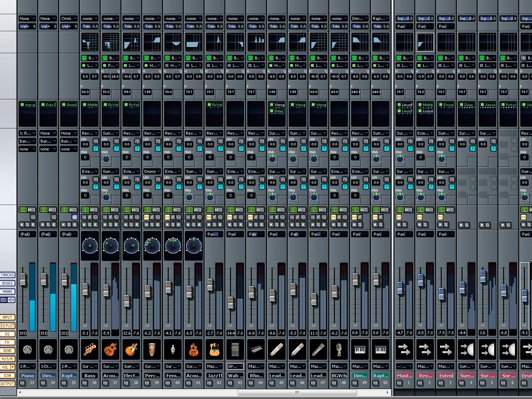The height and width of the screenshot is (399, 532).
Task: Switch to the BUSES view
Action: point(7,283)
